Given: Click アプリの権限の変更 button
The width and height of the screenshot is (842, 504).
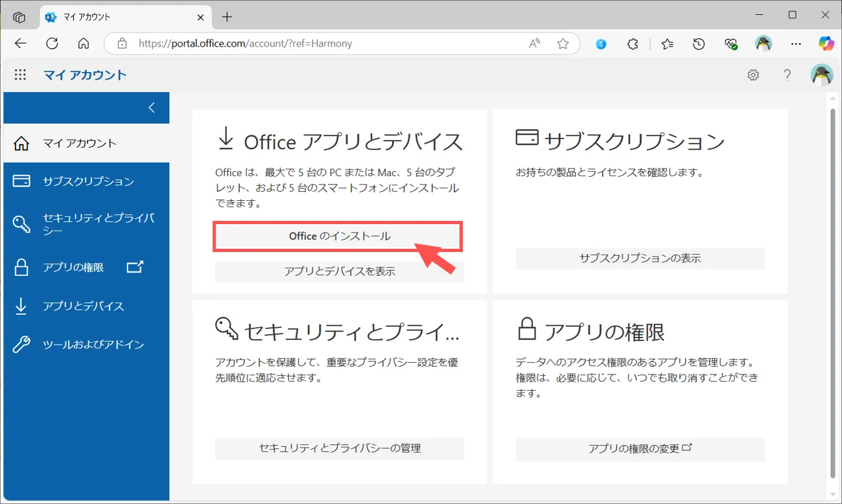Looking at the screenshot, I should tap(640, 448).
